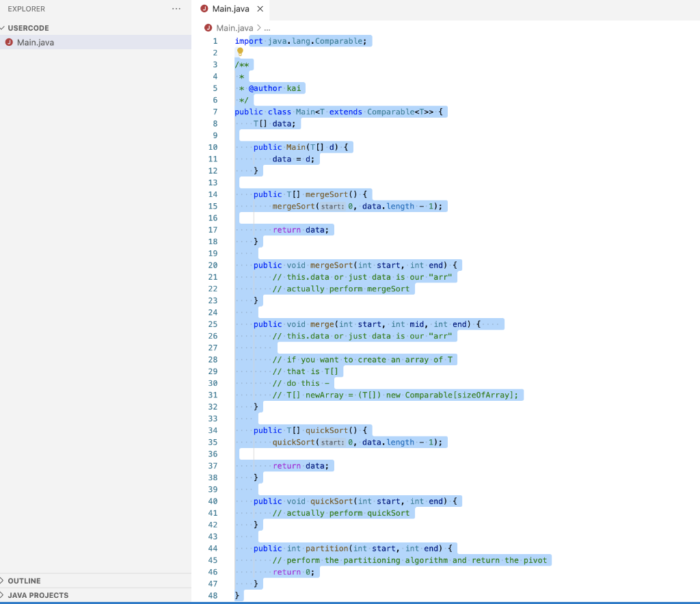Click the public class Main declaration line
Image resolution: width=700 pixels, height=604 pixels.
coord(339,111)
